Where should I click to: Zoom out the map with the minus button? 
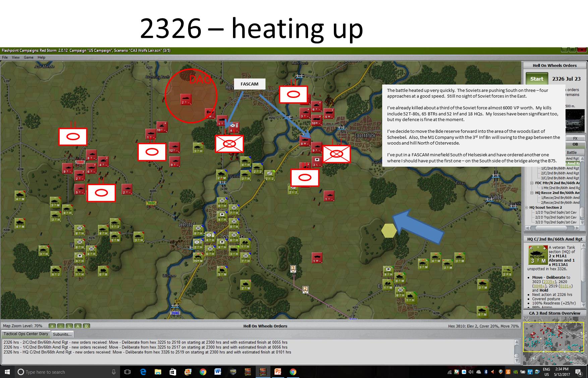point(61,326)
